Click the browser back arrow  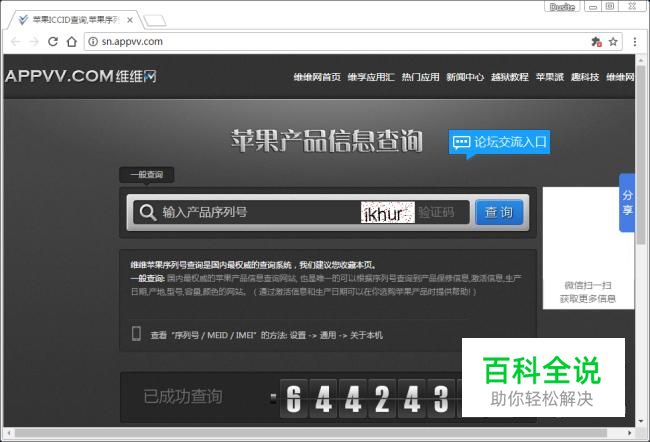[x=16, y=41]
